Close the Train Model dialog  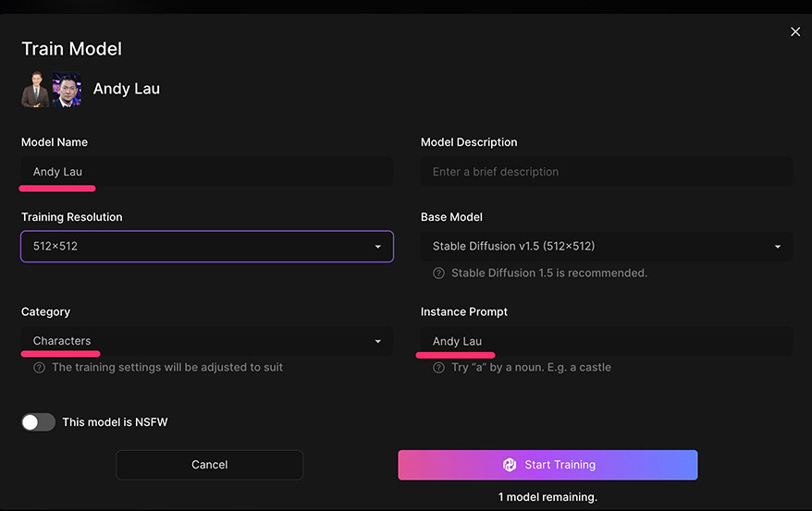coord(795,32)
